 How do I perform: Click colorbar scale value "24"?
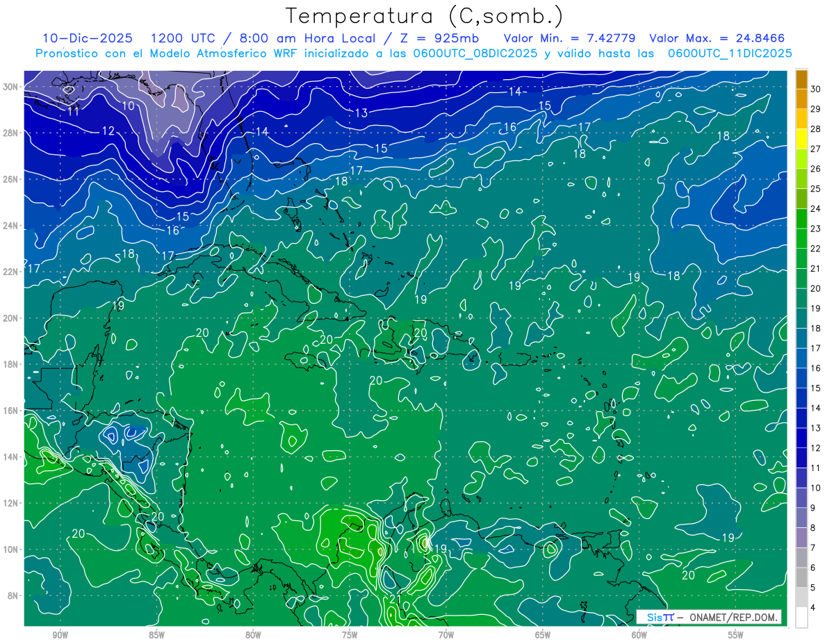[x=816, y=208]
